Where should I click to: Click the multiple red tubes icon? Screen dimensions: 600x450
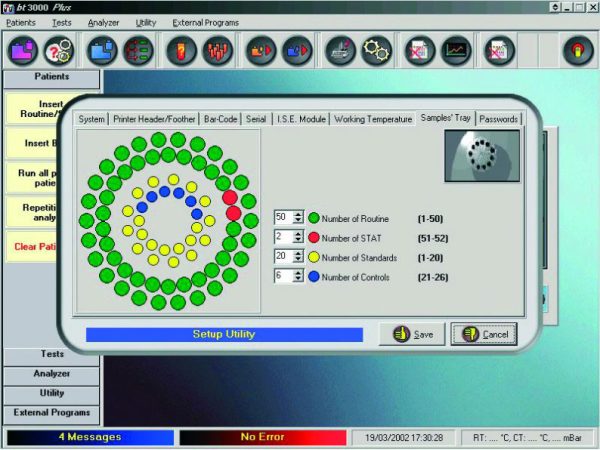[218, 51]
